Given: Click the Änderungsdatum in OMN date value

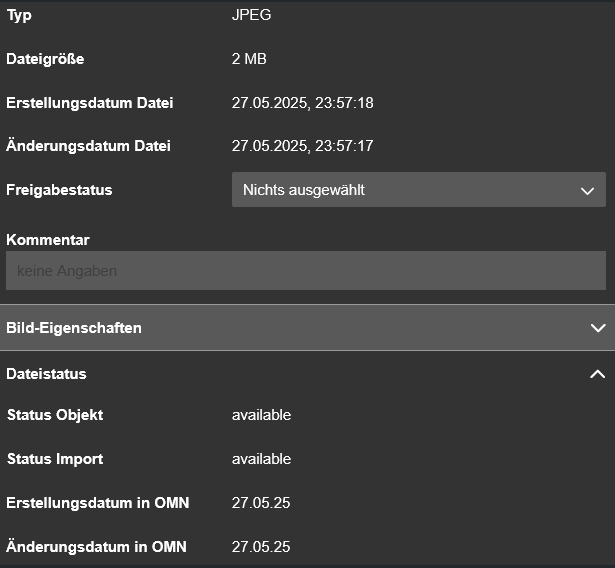Looking at the screenshot, I should 261,547.
